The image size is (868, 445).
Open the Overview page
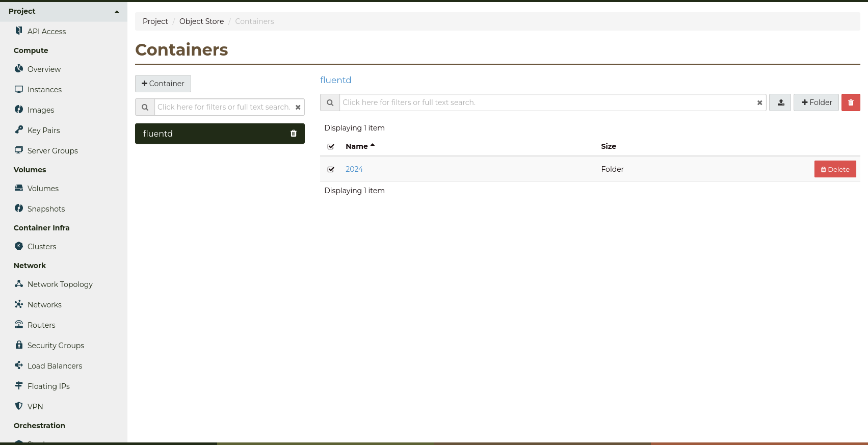point(44,69)
